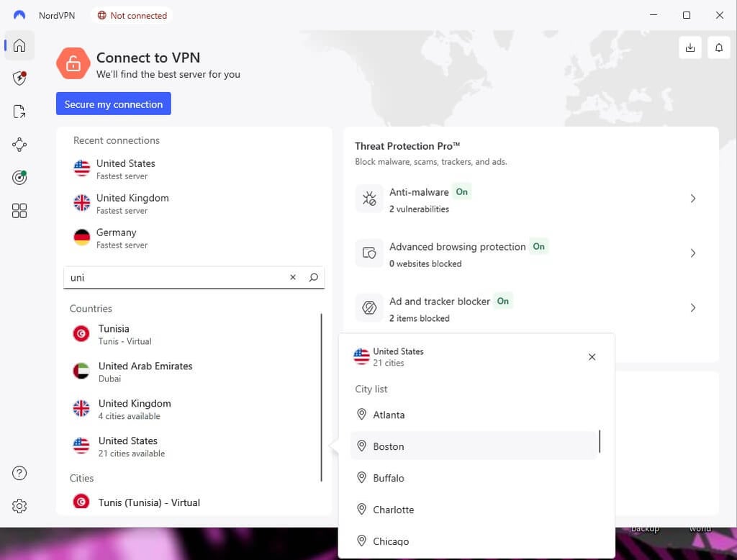Click '2 items blocked' text
This screenshot has width=737, height=560.
pyautogui.click(x=420, y=318)
